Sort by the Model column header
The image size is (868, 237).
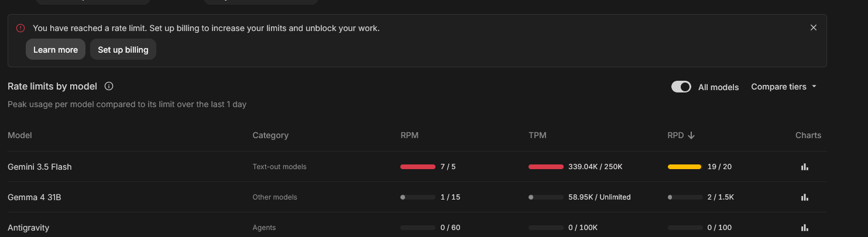coord(20,135)
